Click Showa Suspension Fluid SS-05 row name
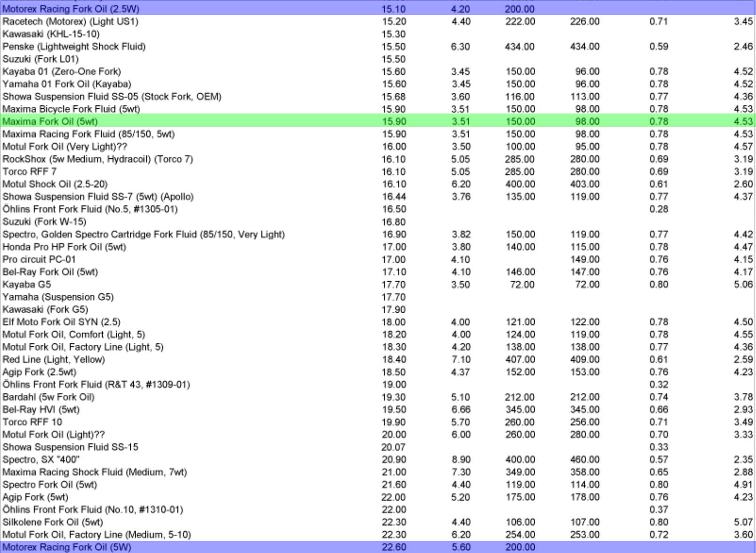The height and width of the screenshot is (553, 756). point(112,97)
